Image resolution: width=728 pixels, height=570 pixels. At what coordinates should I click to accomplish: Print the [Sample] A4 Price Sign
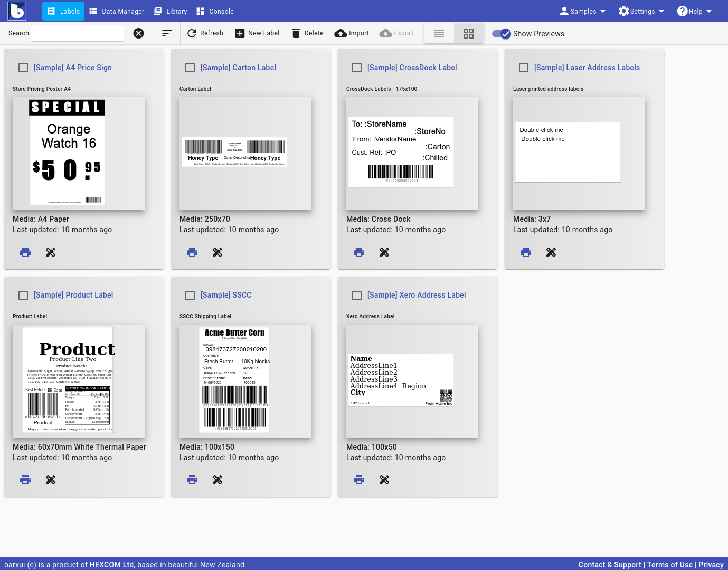click(x=25, y=252)
